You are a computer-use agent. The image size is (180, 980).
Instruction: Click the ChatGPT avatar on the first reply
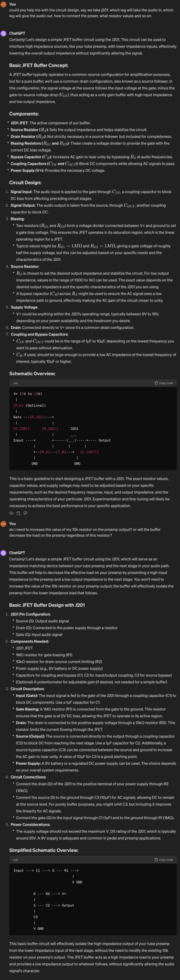pos(3,33)
